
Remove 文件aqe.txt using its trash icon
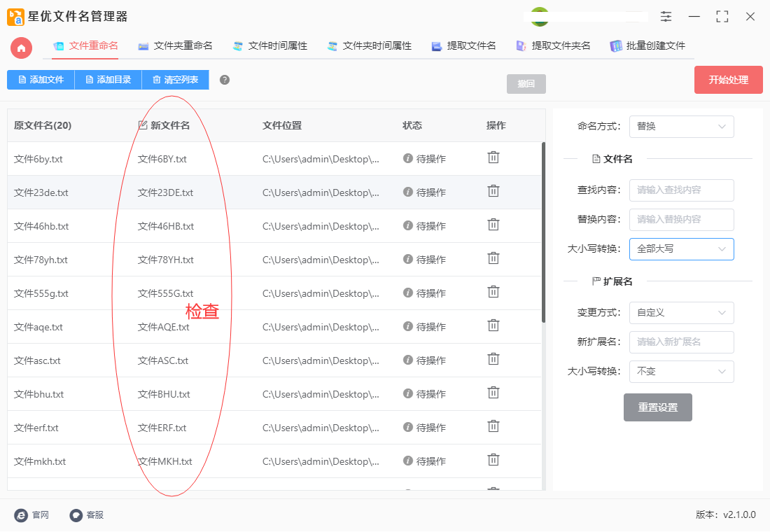click(x=493, y=325)
